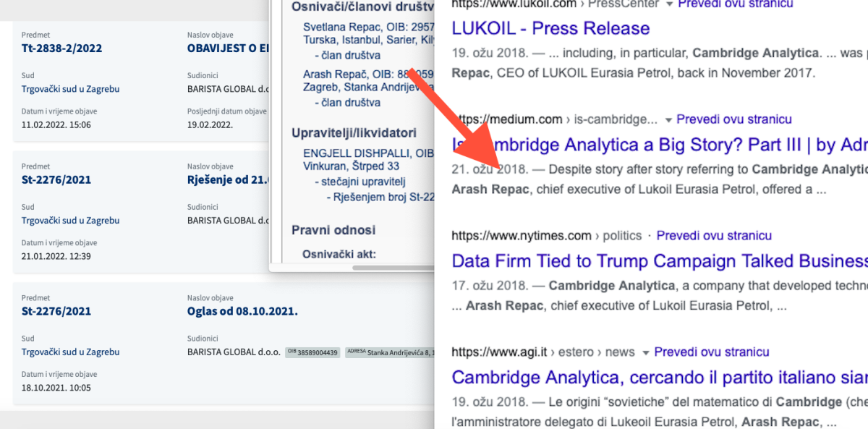The width and height of the screenshot is (868, 429).
Task: Open Trgovački sud u Zagrebu in Tt-2838-2/2022 card
Action: [x=70, y=89]
